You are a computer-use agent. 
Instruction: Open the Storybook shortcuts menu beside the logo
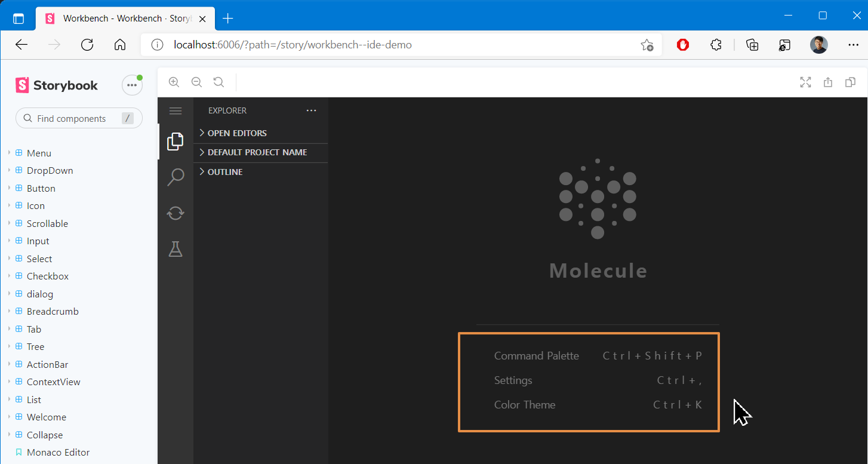(132, 85)
